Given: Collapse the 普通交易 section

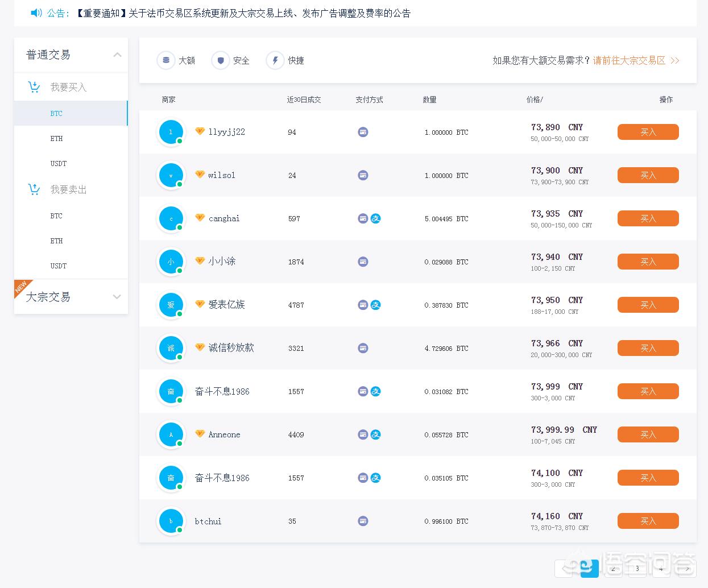Looking at the screenshot, I should coord(117,55).
